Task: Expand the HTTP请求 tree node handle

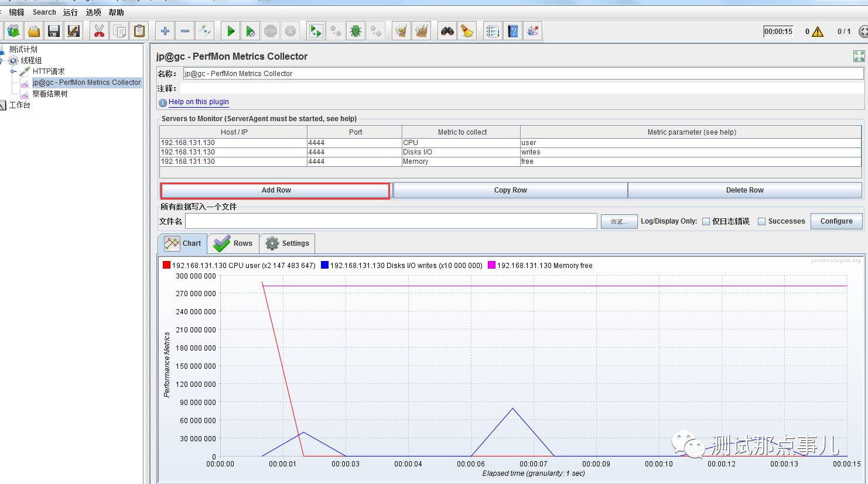Action: [x=13, y=71]
